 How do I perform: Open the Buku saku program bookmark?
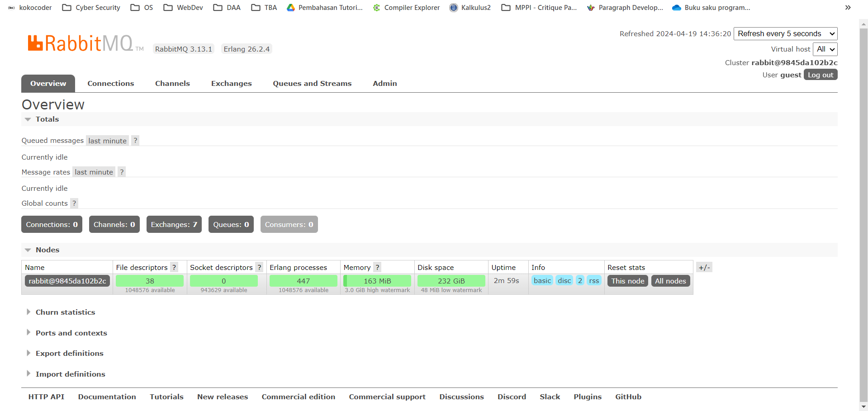[711, 8]
